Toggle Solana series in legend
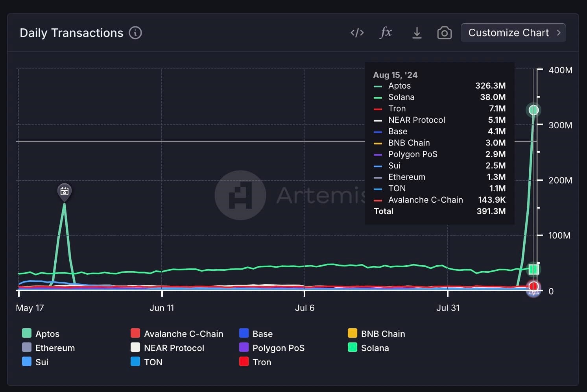The height and width of the screenshot is (392, 587). coord(368,348)
